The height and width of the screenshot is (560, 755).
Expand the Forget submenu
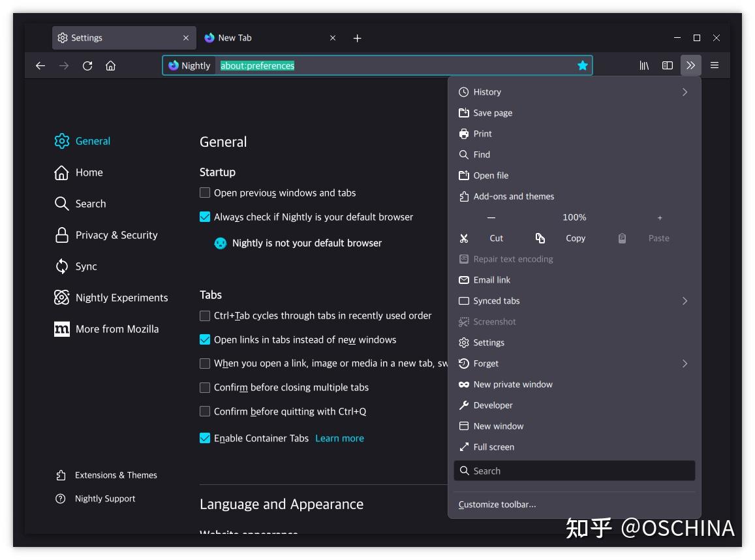pyautogui.click(x=574, y=364)
